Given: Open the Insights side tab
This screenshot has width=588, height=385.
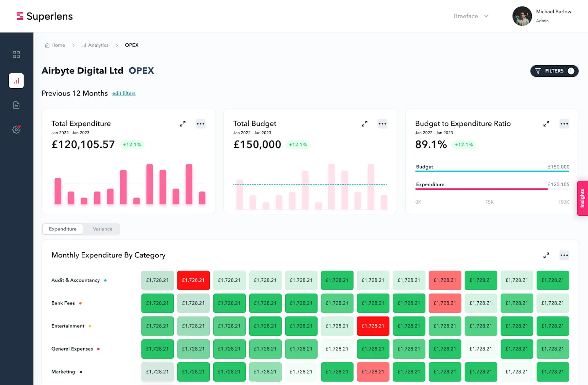Looking at the screenshot, I should (x=582, y=198).
